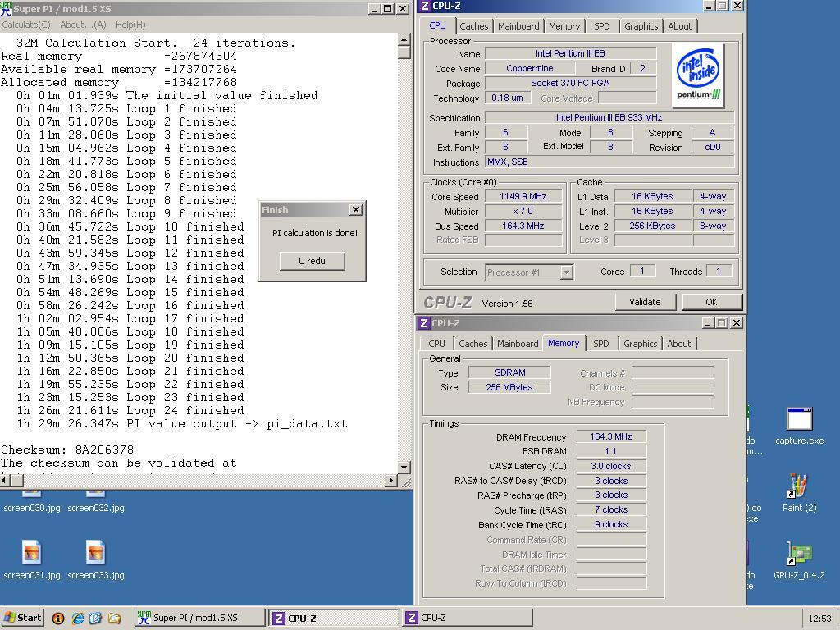
Task: Click the FSB:DRAM 1:1 value
Action: [611, 452]
